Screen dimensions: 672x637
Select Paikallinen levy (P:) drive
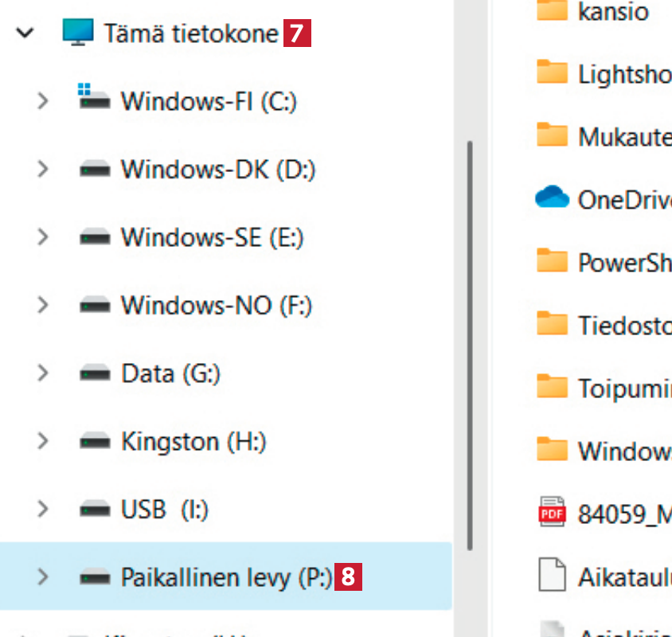click(225, 577)
